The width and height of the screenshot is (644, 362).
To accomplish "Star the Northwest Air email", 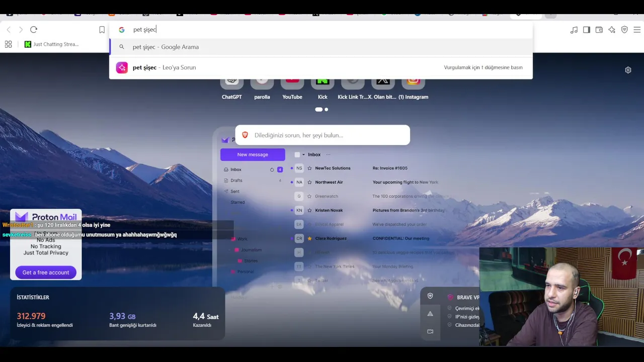I will click(309, 182).
